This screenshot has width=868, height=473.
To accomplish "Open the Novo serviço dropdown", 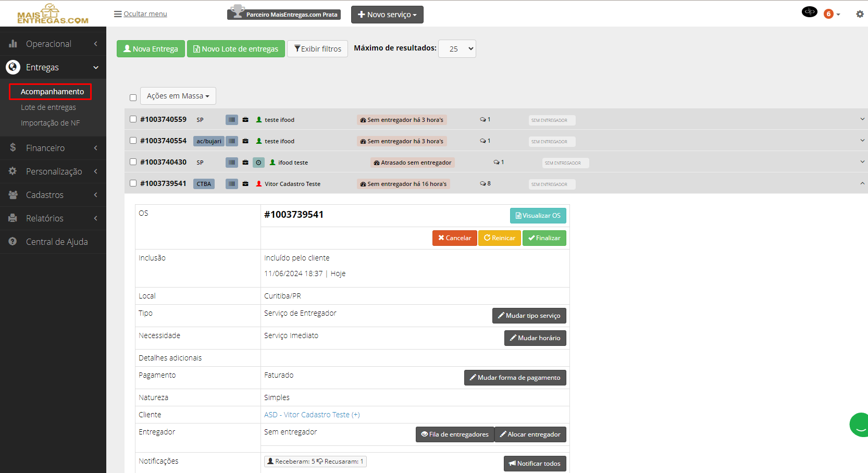I will click(x=387, y=15).
